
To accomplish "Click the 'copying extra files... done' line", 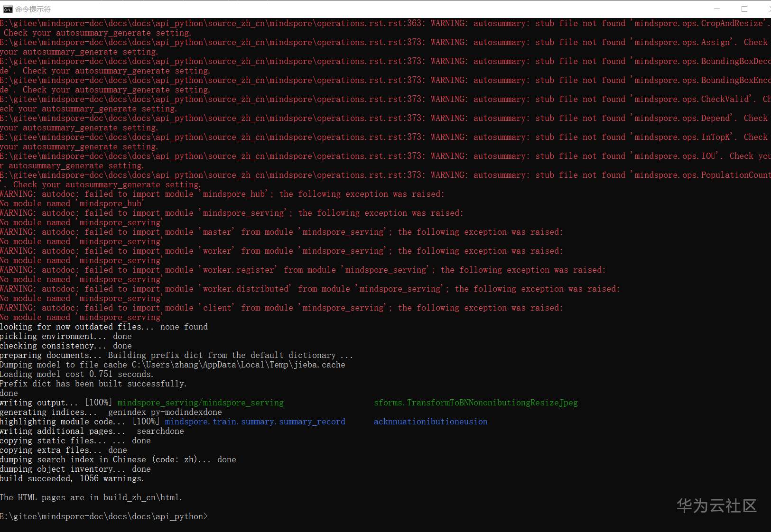I will (x=64, y=450).
